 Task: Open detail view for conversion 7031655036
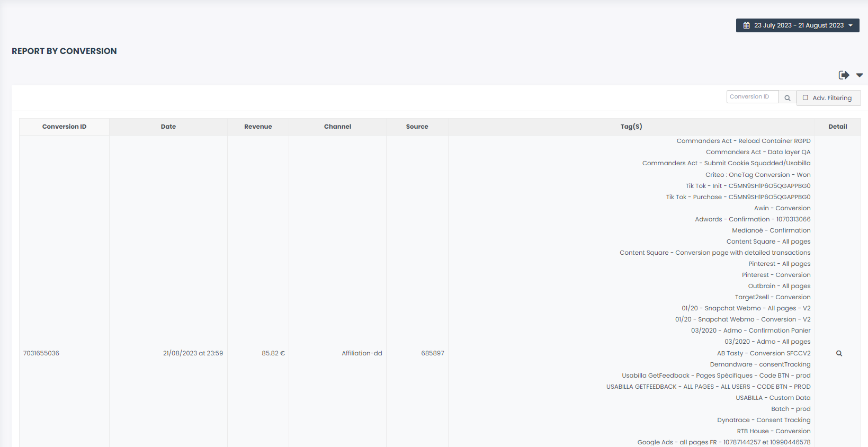pyautogui.click(x=839, y=353)
